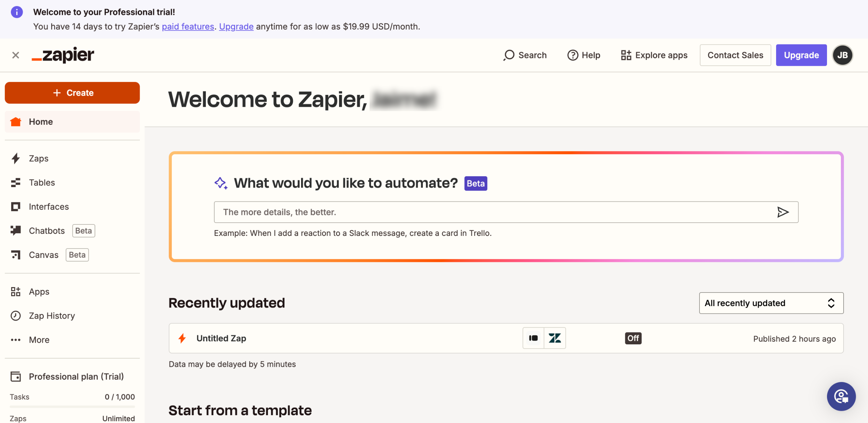This screenshot has height=423, width=868.
Task: Click the Off status on Untitled Zap
Action: point(633,338)
